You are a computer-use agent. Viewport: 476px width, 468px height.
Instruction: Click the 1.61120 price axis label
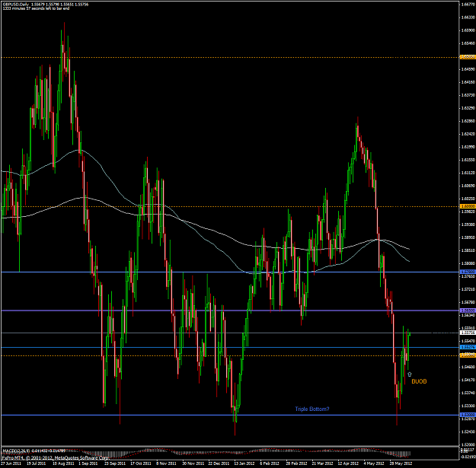pos(468,173)
